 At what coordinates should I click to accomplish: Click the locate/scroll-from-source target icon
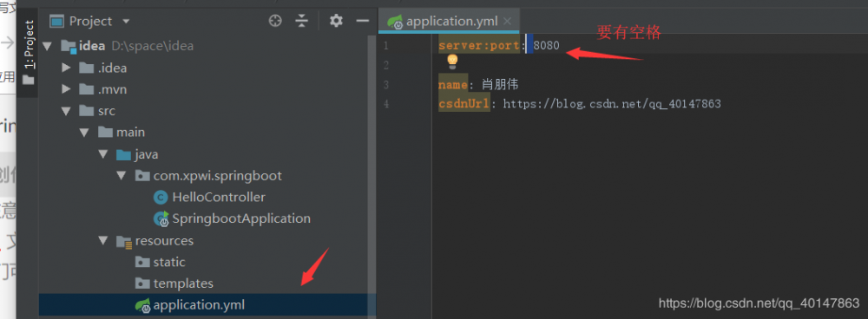click(275, 21)
